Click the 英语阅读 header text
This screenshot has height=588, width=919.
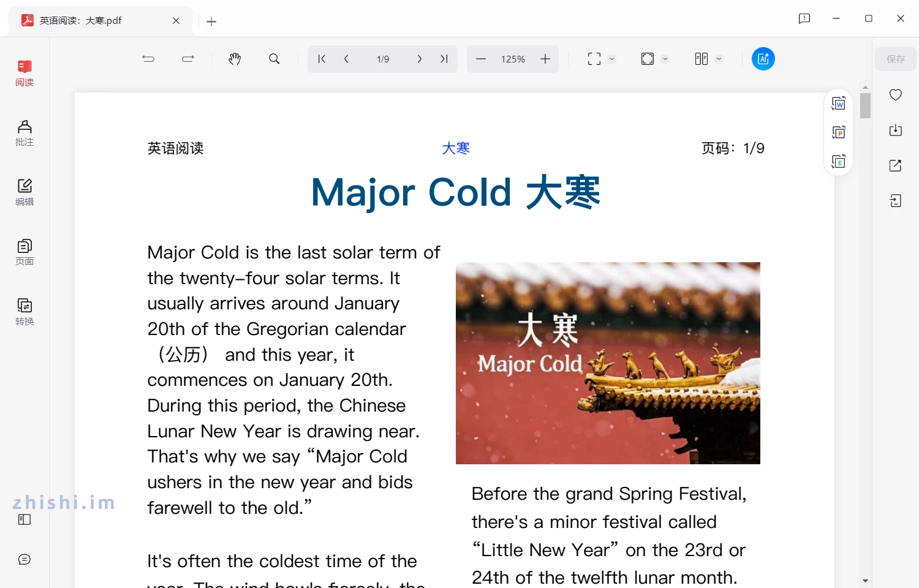click(x=176, y=148)
